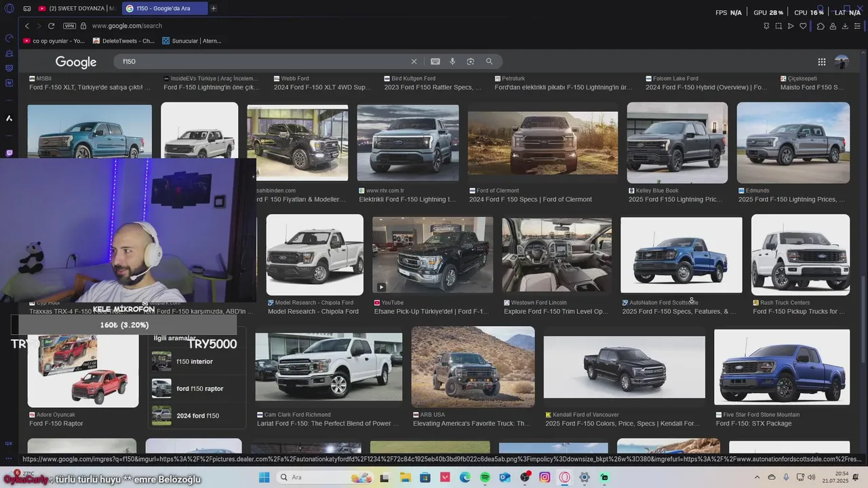Select related search 2024 ford f150
The width and height of the screenshot is (868, 488).
pos(197,415)
